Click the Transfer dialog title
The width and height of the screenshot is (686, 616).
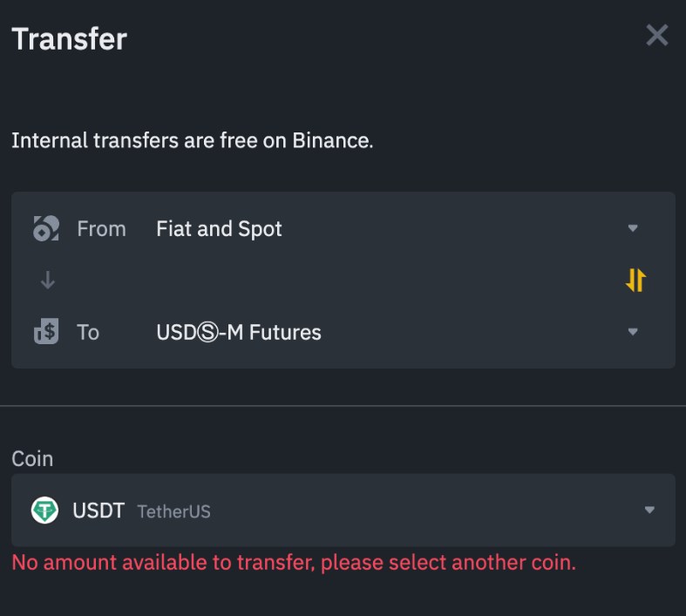69,39
